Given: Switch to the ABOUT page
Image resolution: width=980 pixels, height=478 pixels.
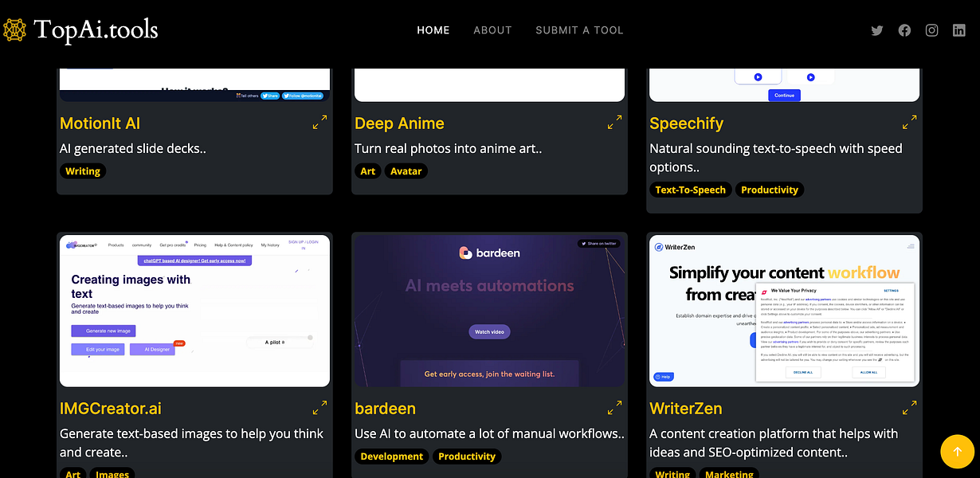Looking at the screenshot, I should [492, 30].
